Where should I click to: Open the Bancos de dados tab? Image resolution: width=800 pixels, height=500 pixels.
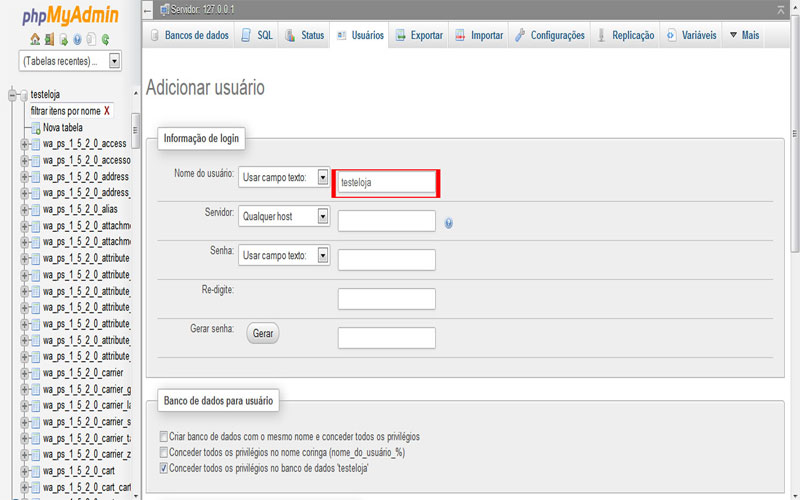coord(190,35)
